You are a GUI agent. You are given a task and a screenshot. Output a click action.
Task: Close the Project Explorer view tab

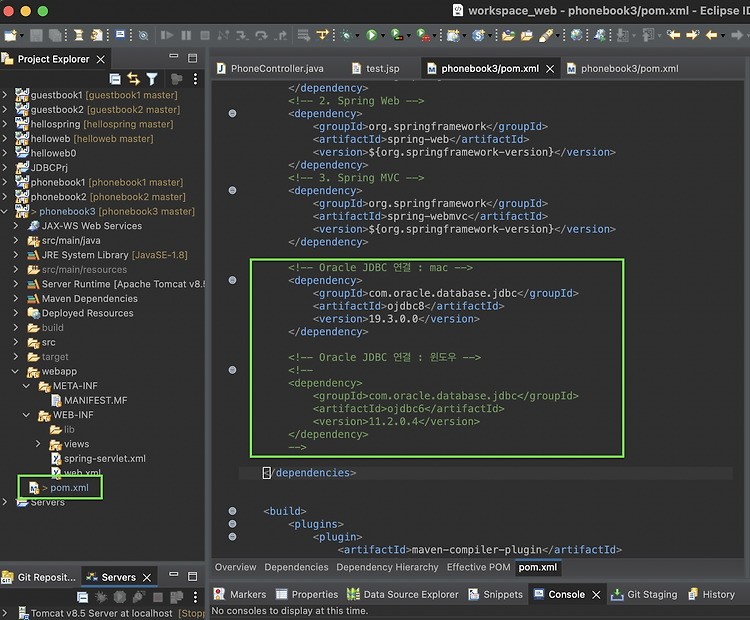[101, 59]
